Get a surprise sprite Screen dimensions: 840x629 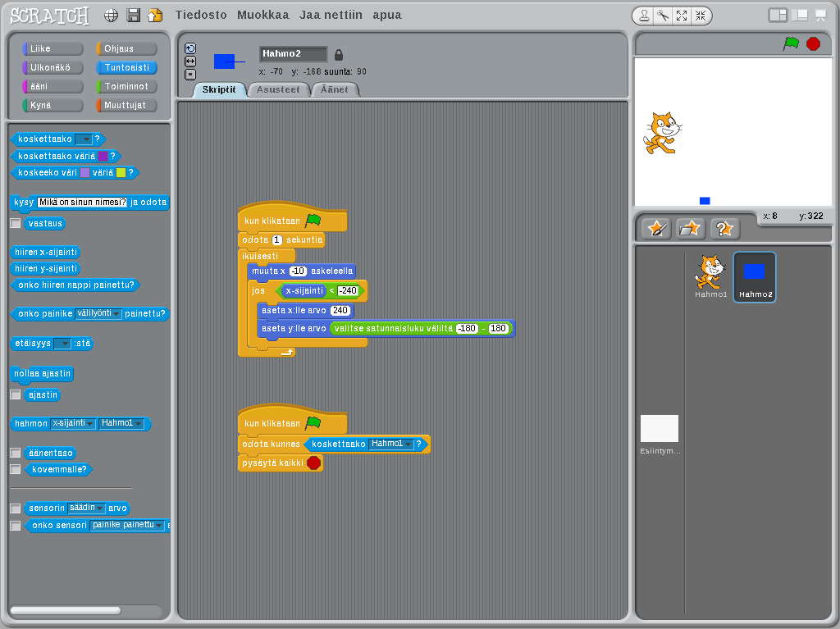pyautogui.click(x=724, y=229)
